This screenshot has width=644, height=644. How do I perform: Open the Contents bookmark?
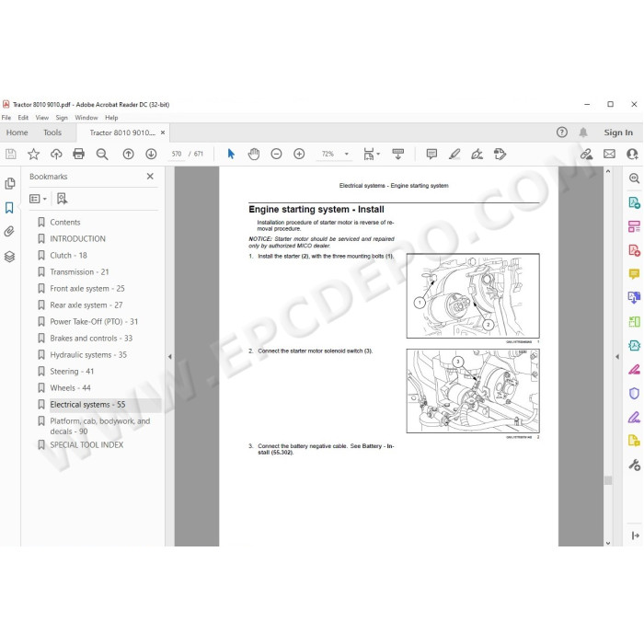coord(65,223)
